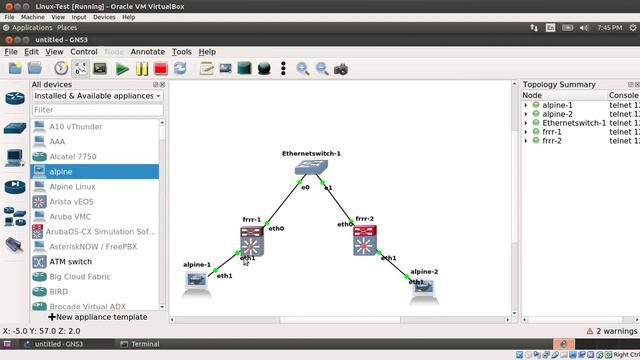Viewport: 640px width, 360px height.
Task: Select the alpine appliance row
Action: pos(95,171)
